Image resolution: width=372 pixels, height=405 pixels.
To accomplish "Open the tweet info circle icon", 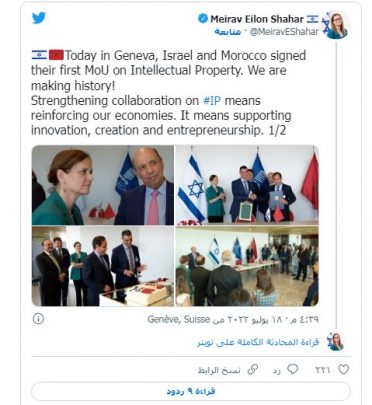I will click(38, 319).
